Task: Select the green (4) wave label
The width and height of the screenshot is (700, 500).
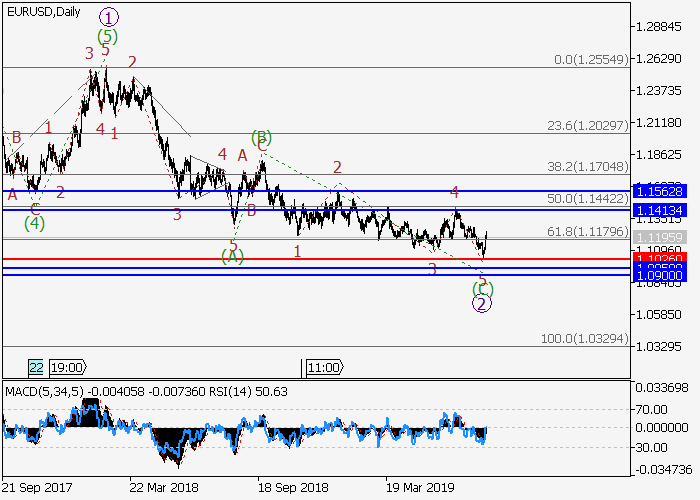Action: coord(35,222)
